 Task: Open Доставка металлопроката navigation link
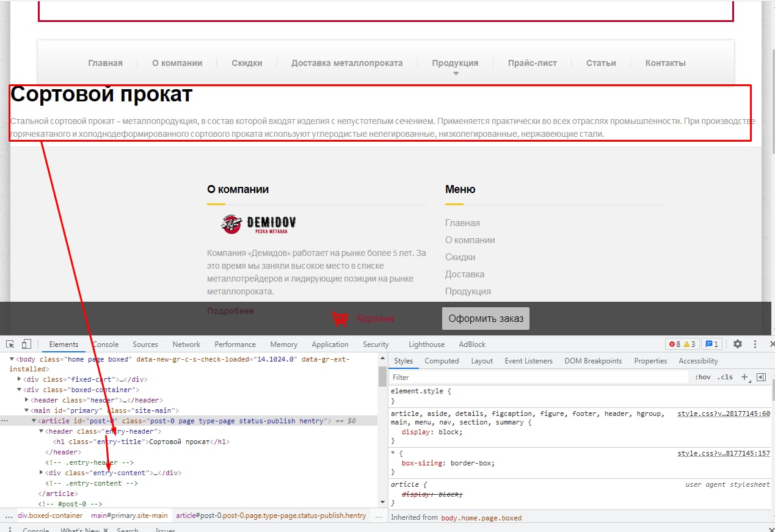(347, 63)
